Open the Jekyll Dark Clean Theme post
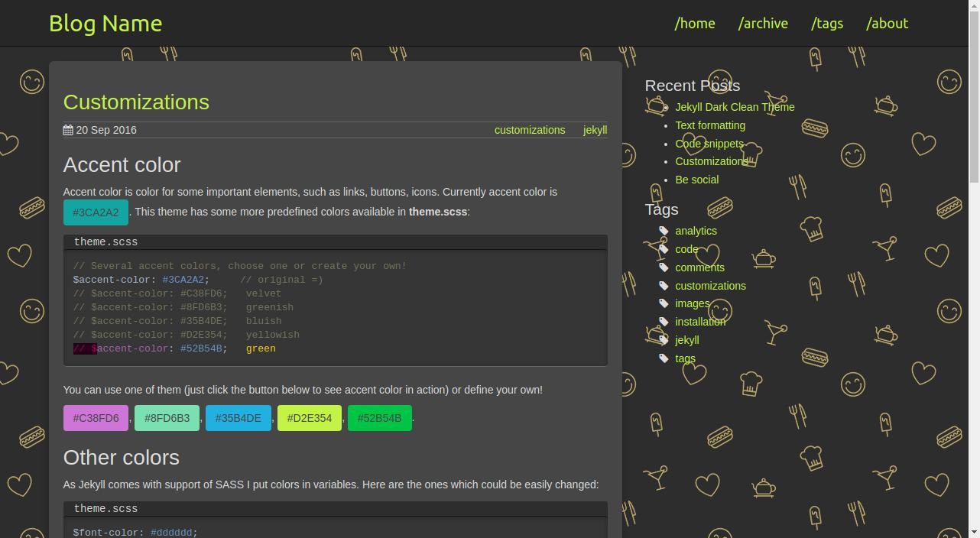This screenshot has height=538, width=980. [x=735, y=107]
